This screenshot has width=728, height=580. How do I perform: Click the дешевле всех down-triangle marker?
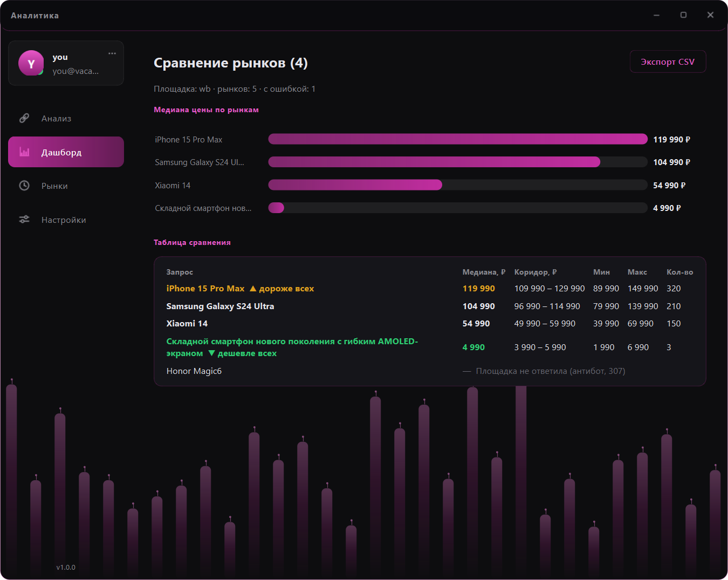click(x=211, y=353)
